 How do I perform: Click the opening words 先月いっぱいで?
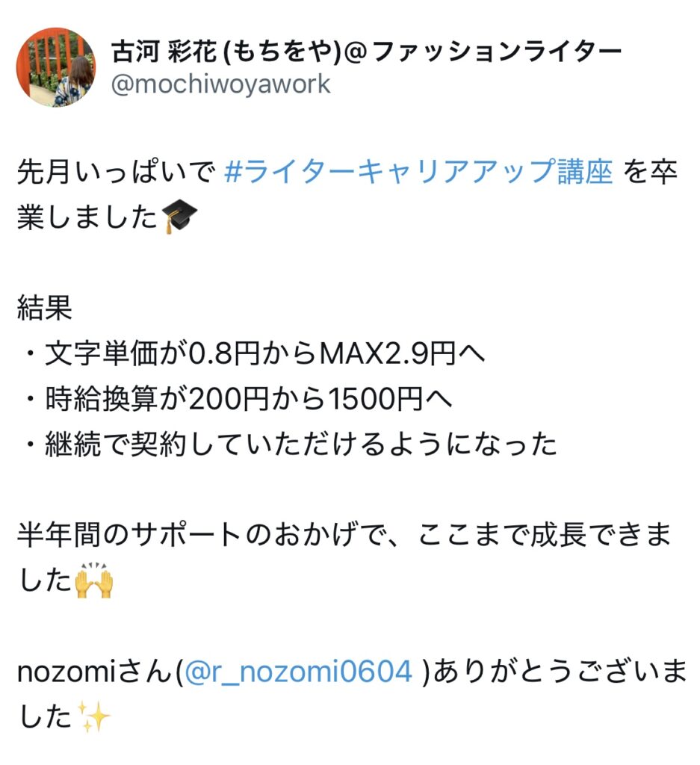point(116,172)
